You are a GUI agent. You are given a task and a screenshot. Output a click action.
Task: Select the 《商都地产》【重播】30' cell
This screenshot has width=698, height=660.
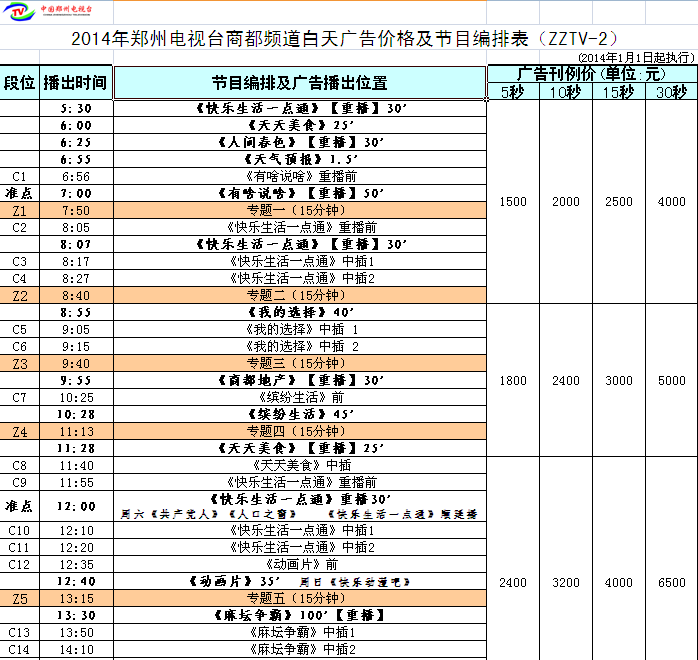tap(300, 381)
